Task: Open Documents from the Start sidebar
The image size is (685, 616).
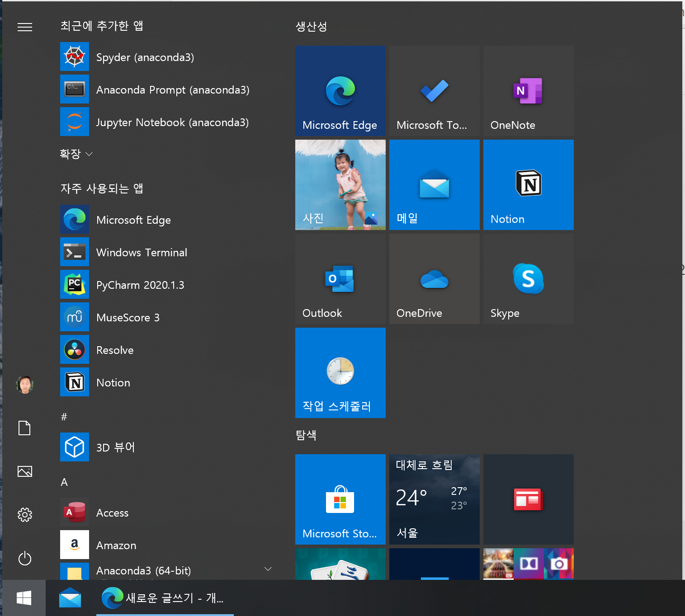Action: (25, 428)
